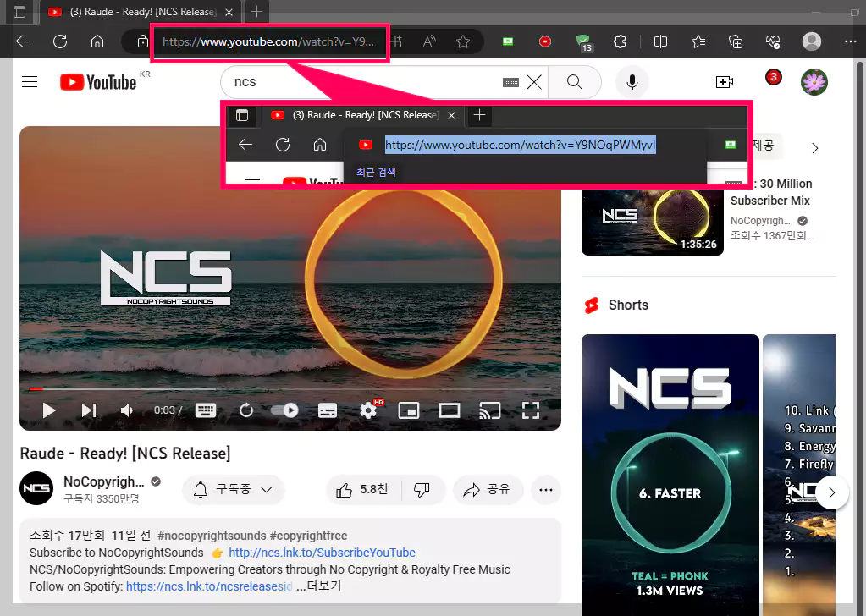Open browser essentials heart icon

773,41
